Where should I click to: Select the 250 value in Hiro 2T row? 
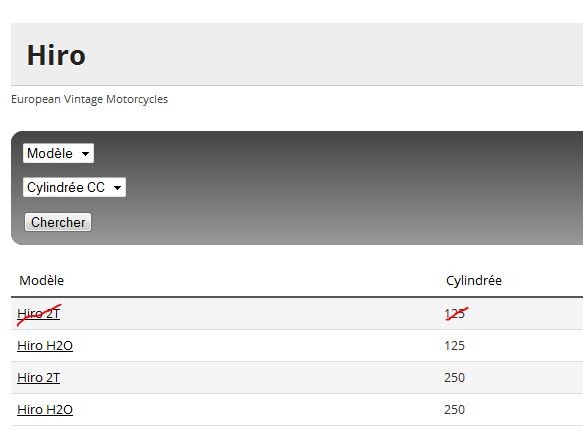tap(454, 378)
